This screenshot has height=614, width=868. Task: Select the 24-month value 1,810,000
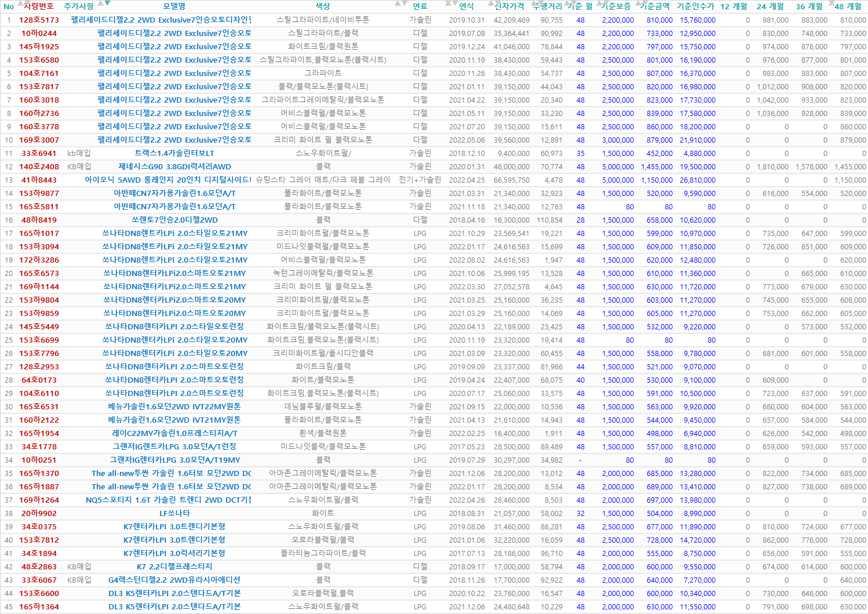pyautogui.click(x=772, y=167)
